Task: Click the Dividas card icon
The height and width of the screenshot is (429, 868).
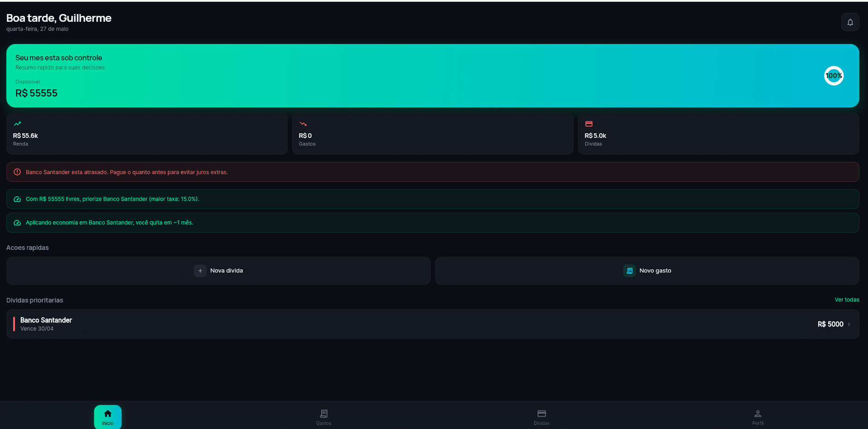Action: pyautogui.click(x=589, y=124)
